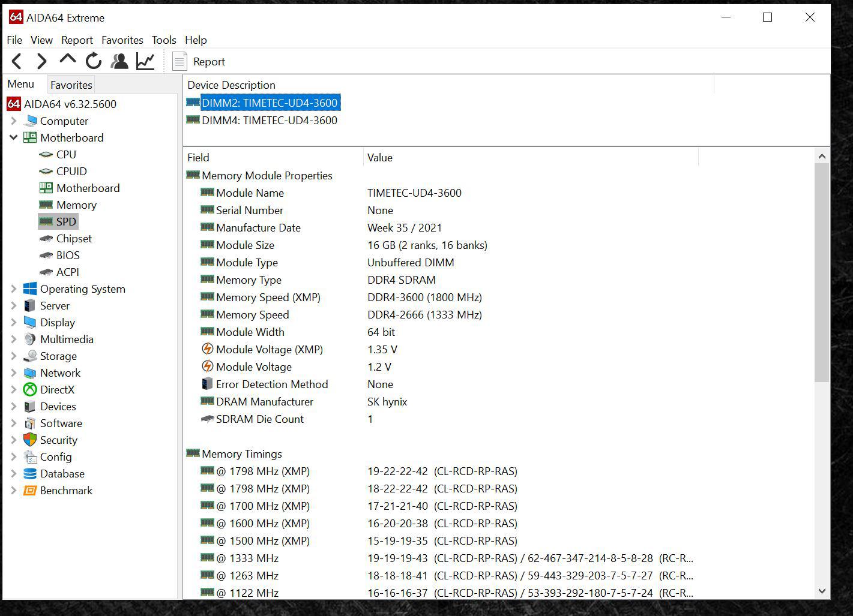
Task: Select the Memory tree item
Action: pos(76,205)
